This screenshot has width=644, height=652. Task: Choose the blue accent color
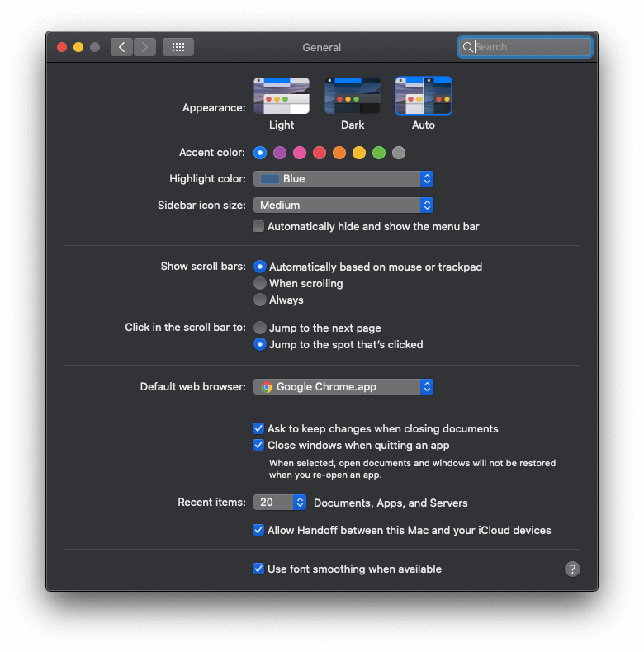(x=260, y=153)
